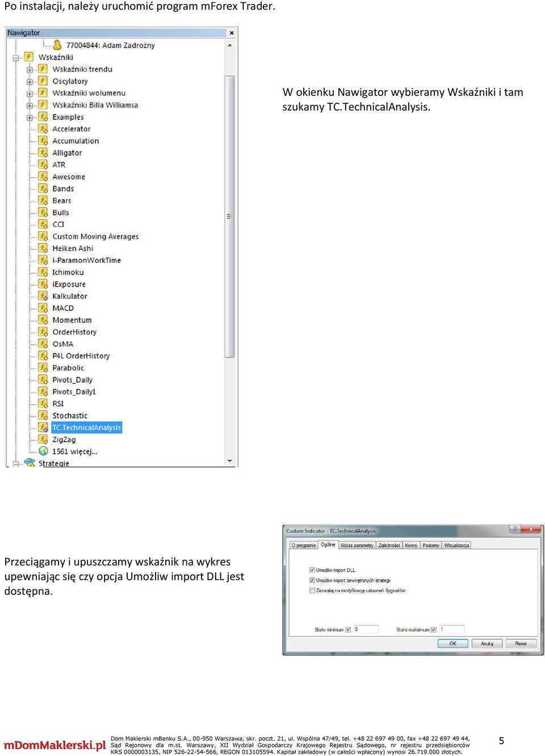Select the P4L OrderHistory tree item
Viewport: 545px width, 756px height.
[x=81, y=355]
